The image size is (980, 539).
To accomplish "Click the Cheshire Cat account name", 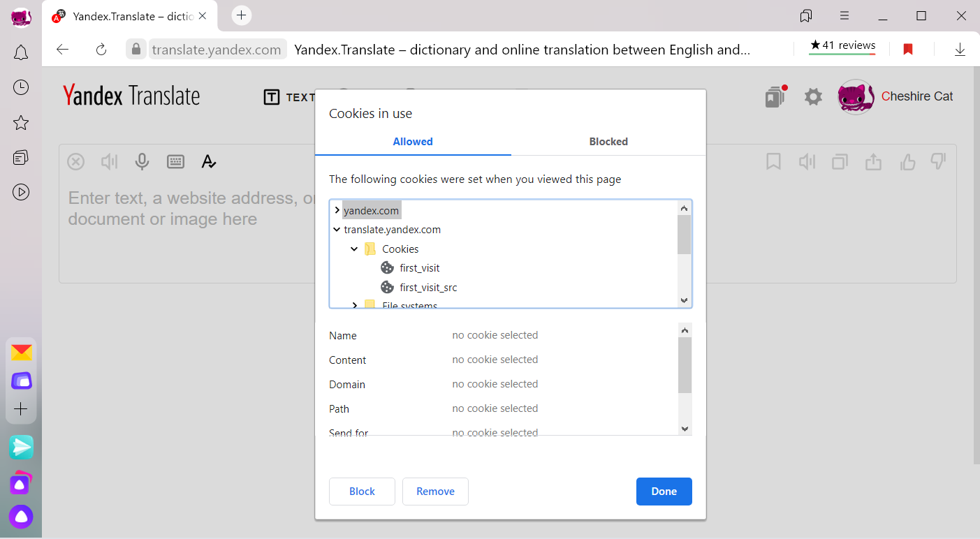I will pos(917,96).
